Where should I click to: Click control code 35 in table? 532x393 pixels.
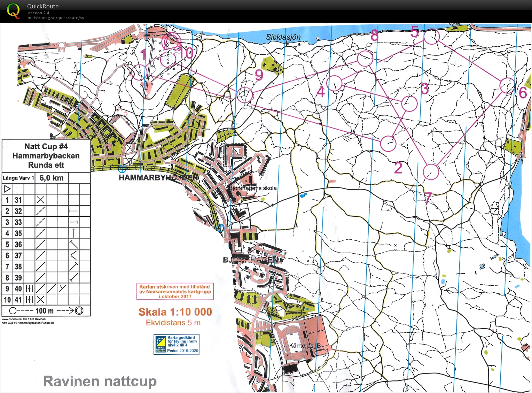18,233
